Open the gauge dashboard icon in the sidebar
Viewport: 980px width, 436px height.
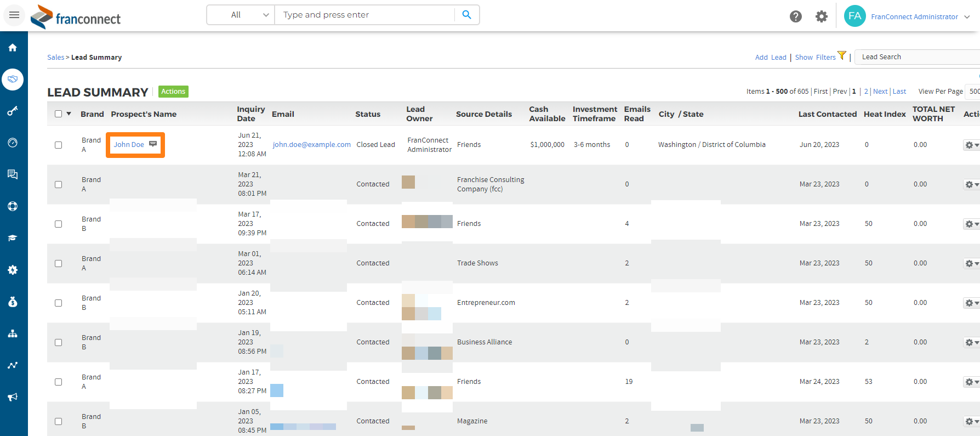point(13,143)
